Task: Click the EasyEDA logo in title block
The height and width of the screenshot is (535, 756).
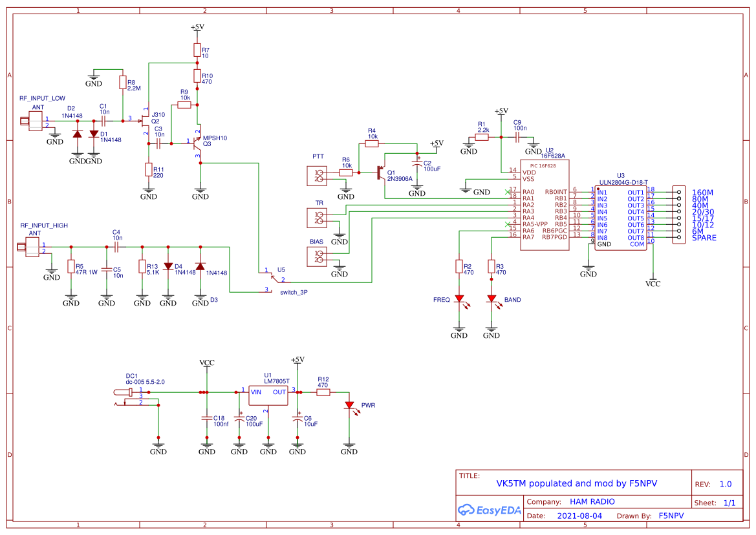Action: 490,510
